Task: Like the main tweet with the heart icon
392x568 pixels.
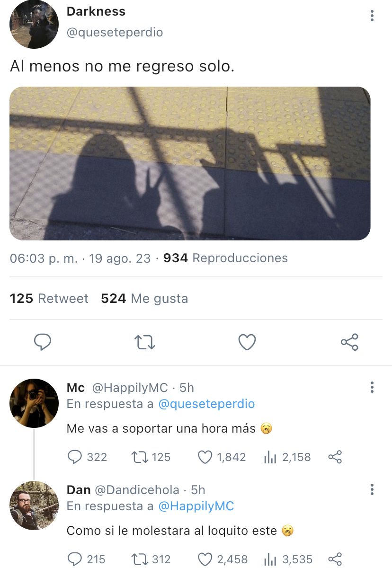Action: 247,342
